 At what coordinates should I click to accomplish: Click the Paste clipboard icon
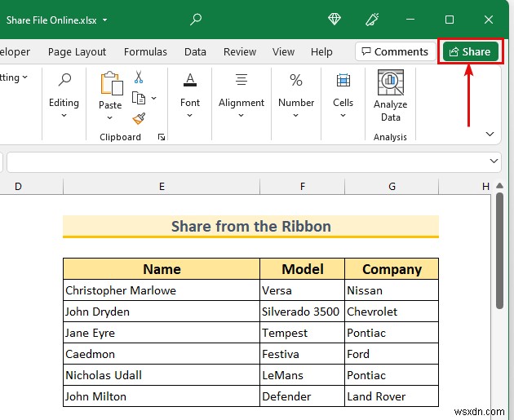(x=112, y=83)
